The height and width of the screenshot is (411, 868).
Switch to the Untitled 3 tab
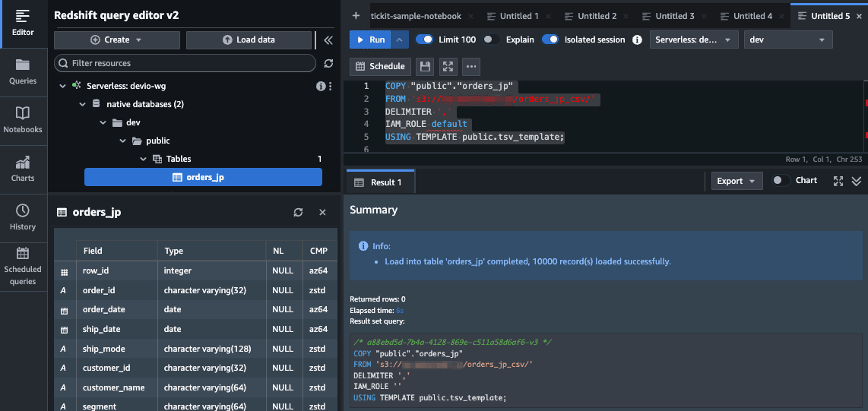[669, 16]
